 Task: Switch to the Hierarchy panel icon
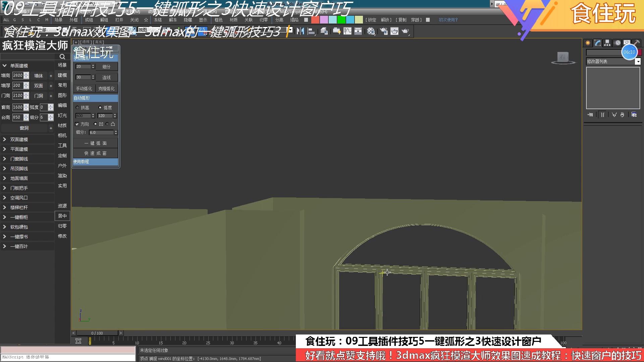(x=608, y=43)
